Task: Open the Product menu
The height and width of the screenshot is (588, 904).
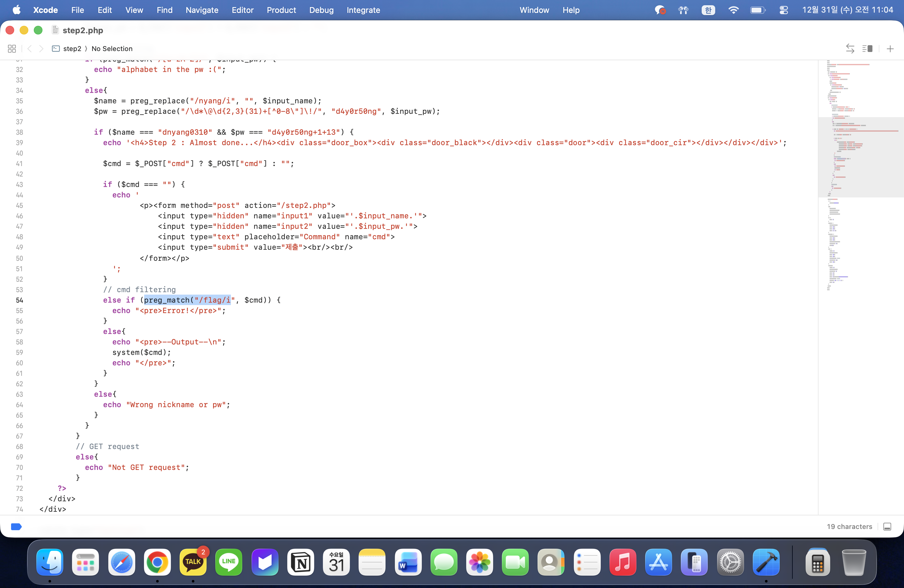Action: tap(281, 10)
